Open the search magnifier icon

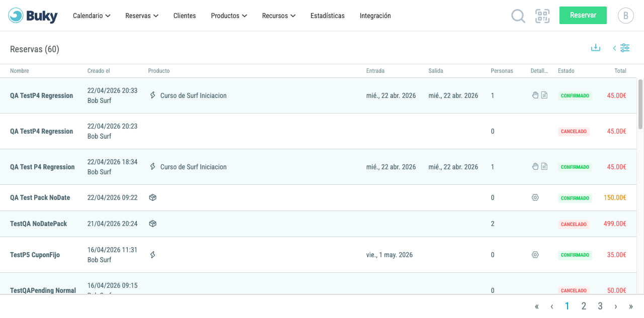pyautogui.click(x=518, y=16)
